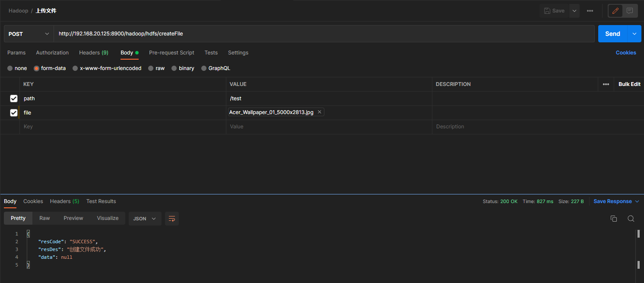Open the JSON format dropdown

click(145, 219)
